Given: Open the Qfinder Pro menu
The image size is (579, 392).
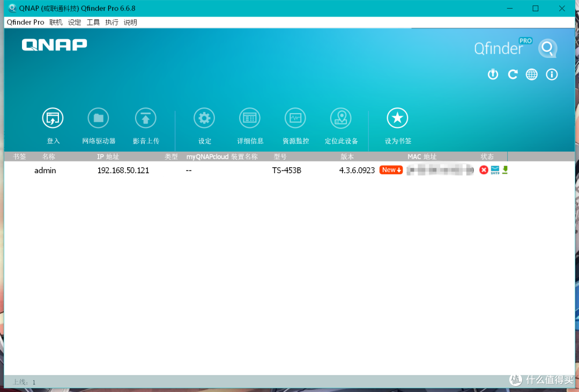Looking at the screenshot, I should [x=25, y=22].
